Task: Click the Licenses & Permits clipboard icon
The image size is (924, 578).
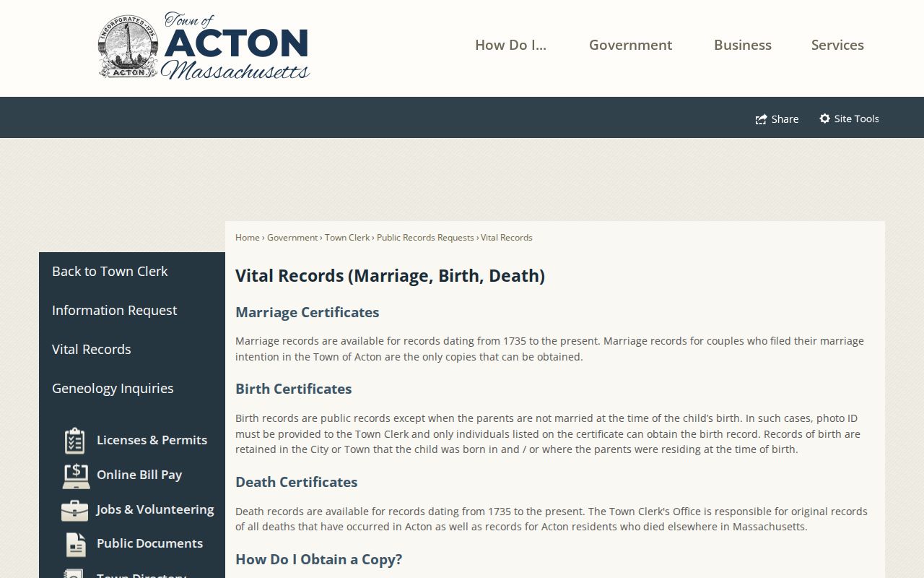Action: (x=75, y=440)
